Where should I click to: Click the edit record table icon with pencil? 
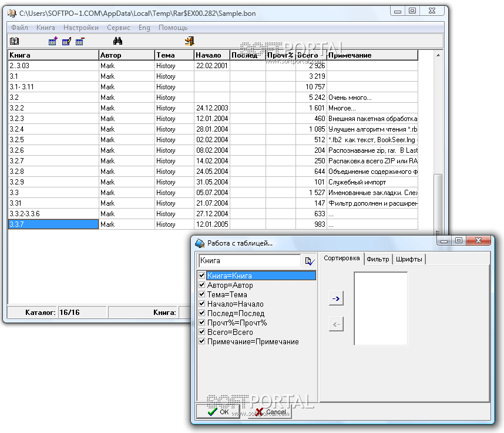point(66,41)
